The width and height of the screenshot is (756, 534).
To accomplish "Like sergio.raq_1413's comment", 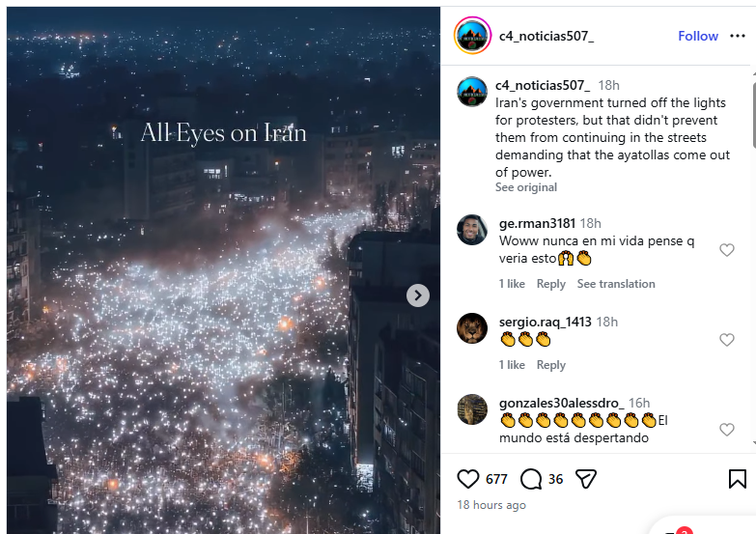I will coord(727,340).
